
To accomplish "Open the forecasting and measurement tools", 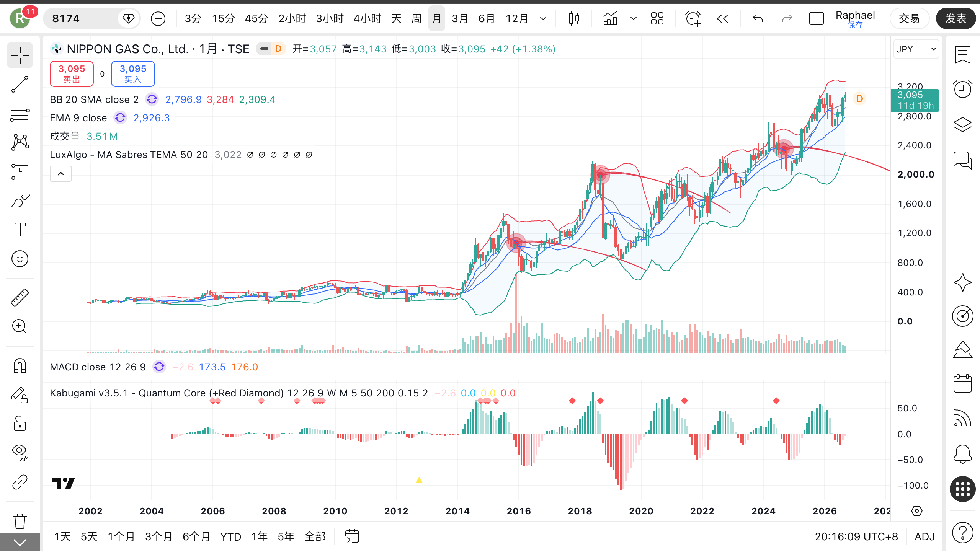I will coord(20,171).
